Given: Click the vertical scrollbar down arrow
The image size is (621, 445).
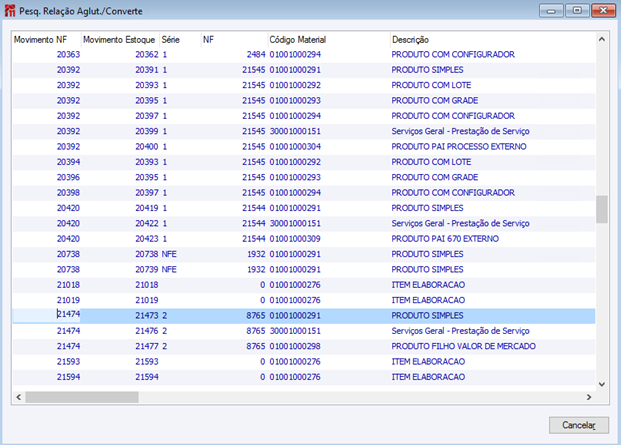Looking at the screenshot, I should click(x=602, y=384).
